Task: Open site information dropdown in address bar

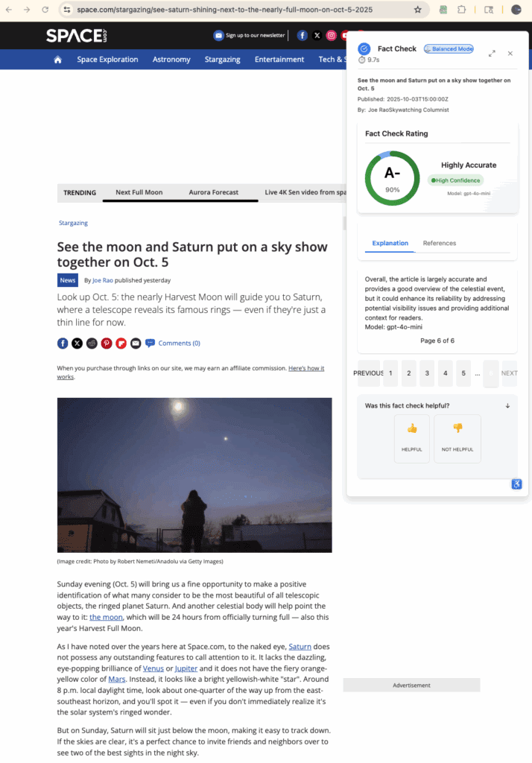Action: [66, 10]
